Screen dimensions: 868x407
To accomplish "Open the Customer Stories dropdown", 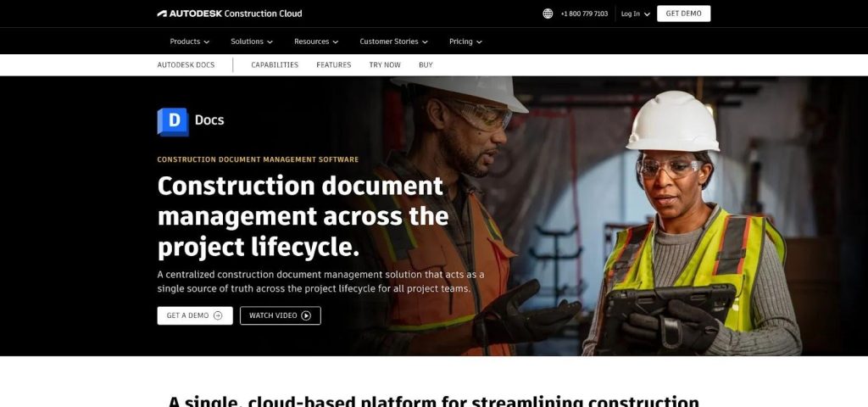I will 393,42.
